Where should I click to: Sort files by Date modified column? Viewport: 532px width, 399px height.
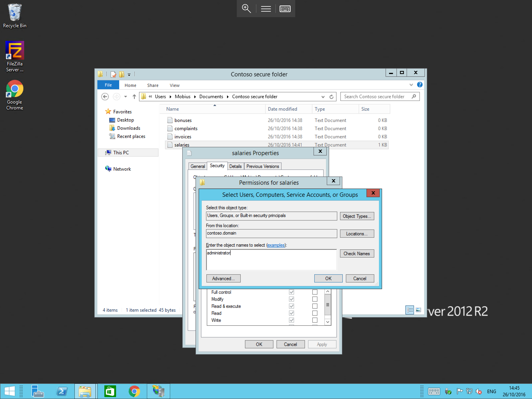coord(288,109)
